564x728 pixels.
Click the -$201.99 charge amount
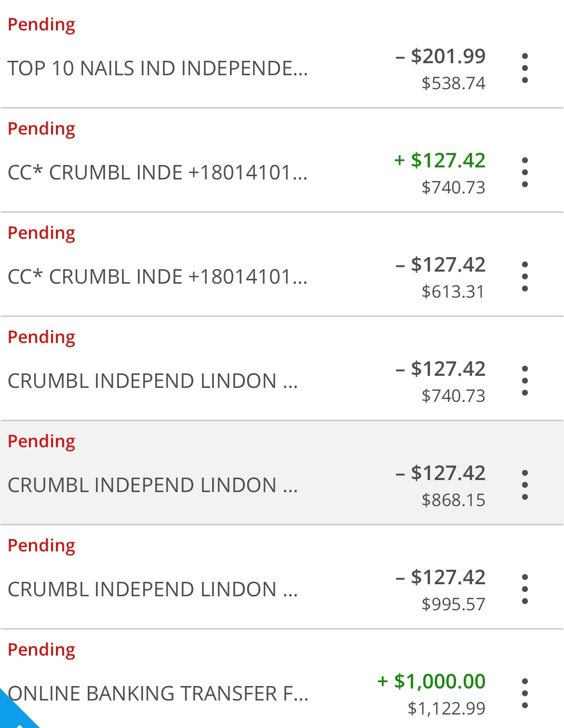(x=441, y=56)
